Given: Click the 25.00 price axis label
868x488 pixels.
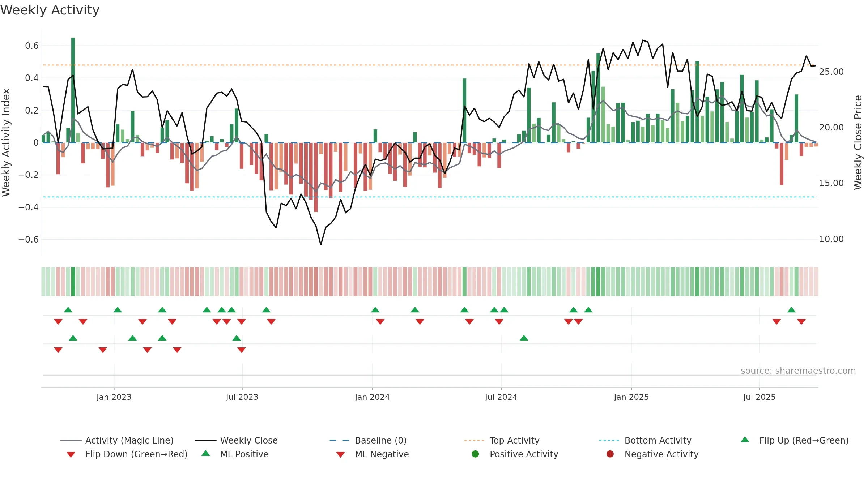Looking at the screenshot, I should tap(831, 72).
